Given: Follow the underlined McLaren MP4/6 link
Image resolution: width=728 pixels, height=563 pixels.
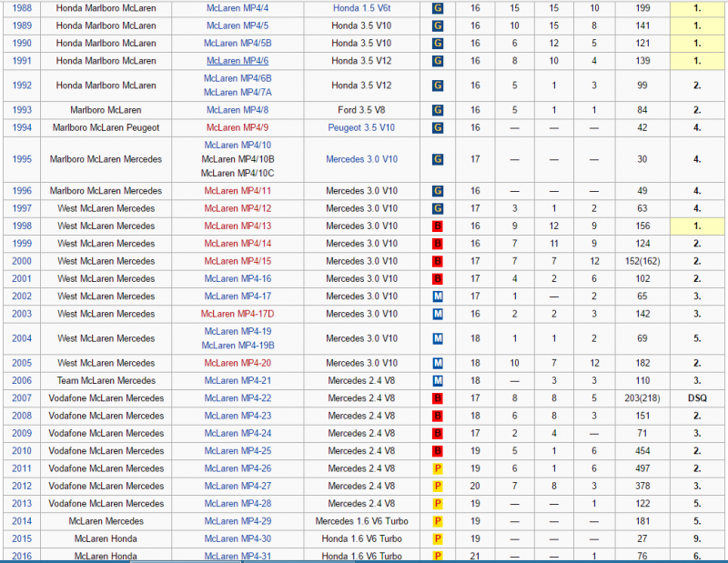Looking at the screenshot, I should (238, 61).
